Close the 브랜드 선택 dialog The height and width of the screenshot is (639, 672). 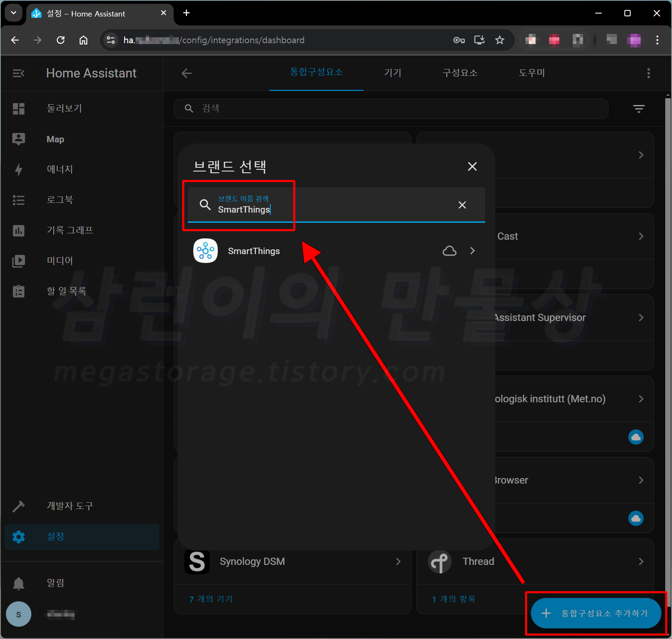pyautogui.click(x=472, y=166)
